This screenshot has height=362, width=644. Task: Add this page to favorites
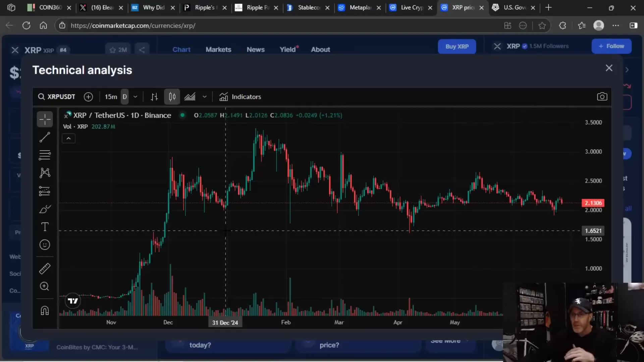tap(542, 25)
